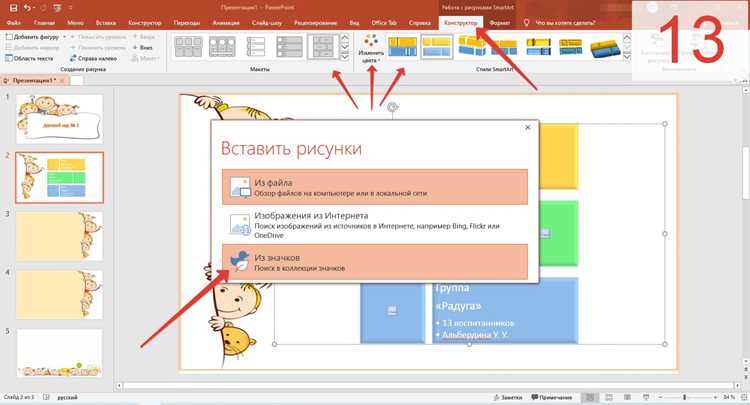The width and height of the screenshot is (750, 405).
Task: Switch to Normal view icon
Action: tap(590, 397)
